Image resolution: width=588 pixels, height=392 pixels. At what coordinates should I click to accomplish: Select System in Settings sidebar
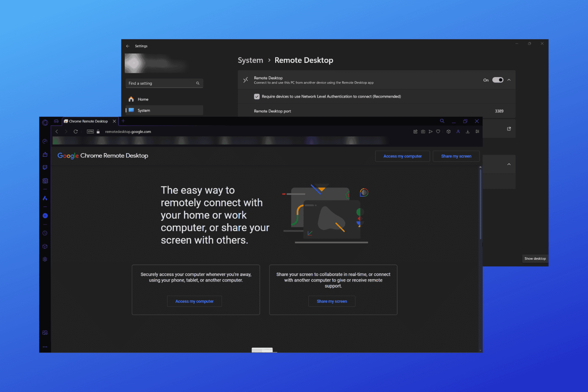tap(164, 110)
